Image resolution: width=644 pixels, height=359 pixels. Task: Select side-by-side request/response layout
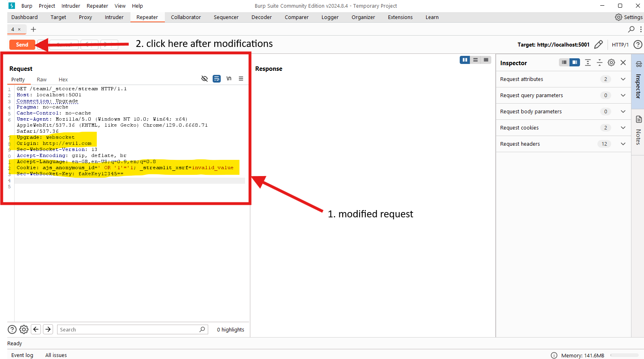point(465,60)
